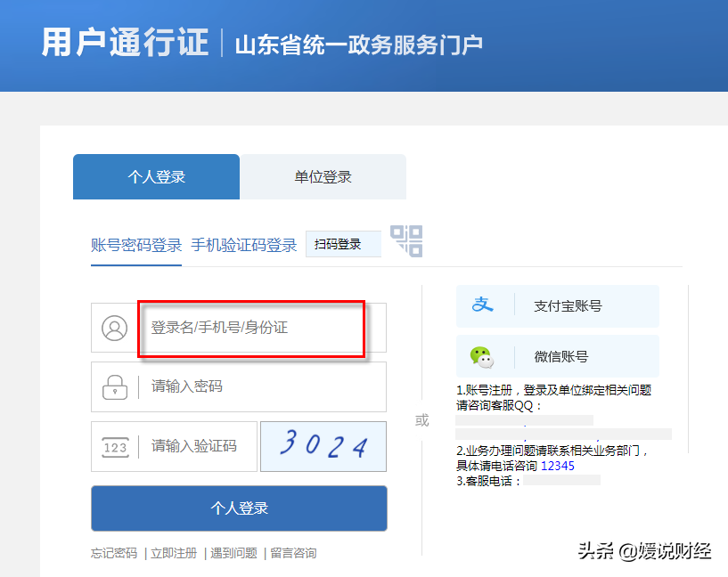The image size is (728, 577).
Task: Open the 忘记密码 link
Action: click(x=114, y=553)
